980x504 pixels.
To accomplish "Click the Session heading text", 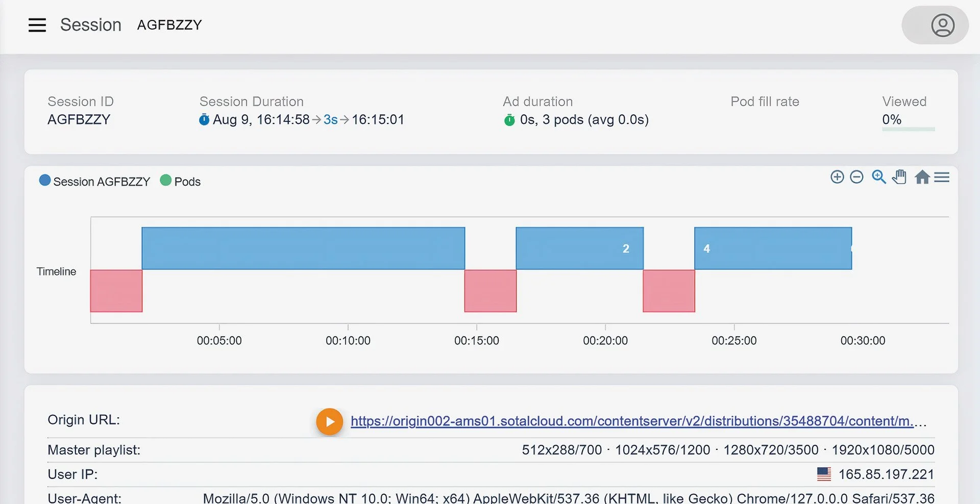I will coord(91,25).
